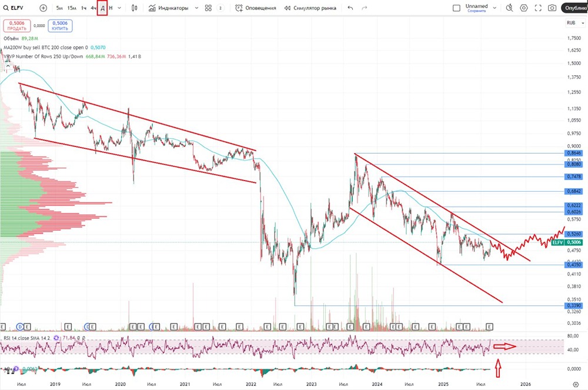This screenshot has height=390, width=588.
Task: Expand more timeframe options chevron
Action: [x=119, y=8]
